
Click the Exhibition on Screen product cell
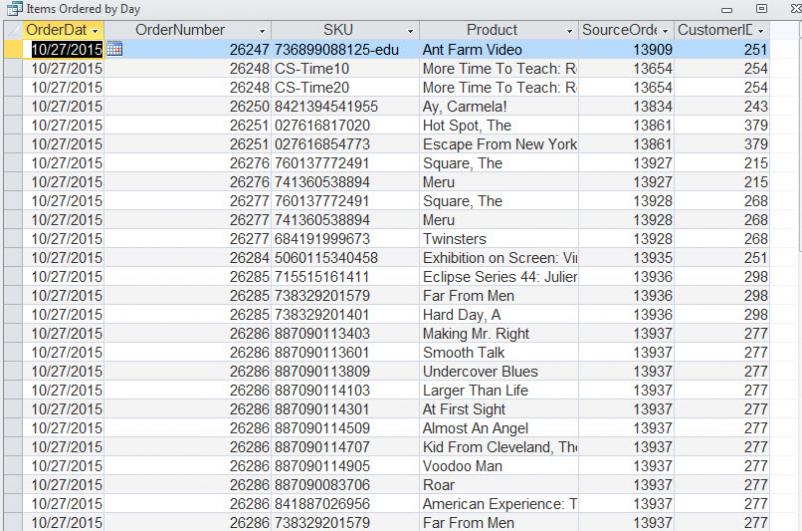pyautogui.click(x=499, y=258)
